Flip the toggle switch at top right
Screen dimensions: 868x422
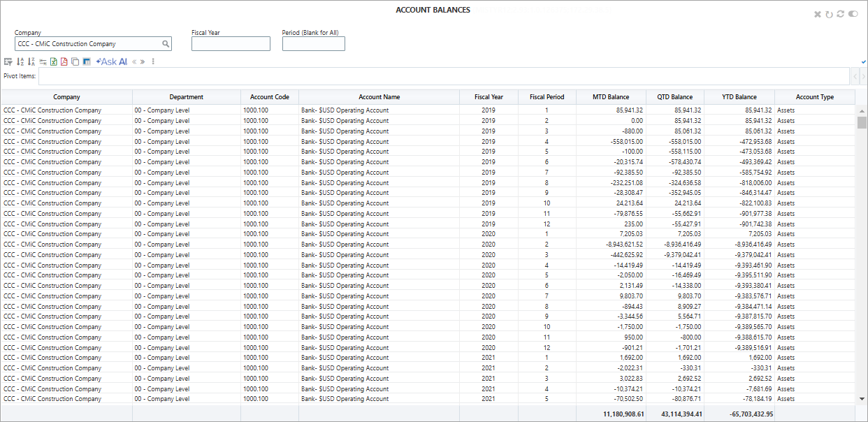853,14
